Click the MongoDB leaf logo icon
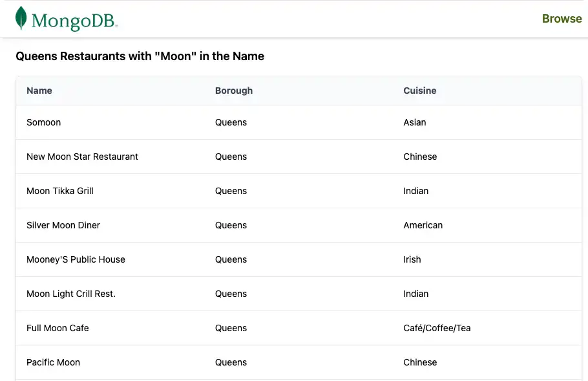Image resolution: width=588 pixels, height=381 pixels. [21, 18]
